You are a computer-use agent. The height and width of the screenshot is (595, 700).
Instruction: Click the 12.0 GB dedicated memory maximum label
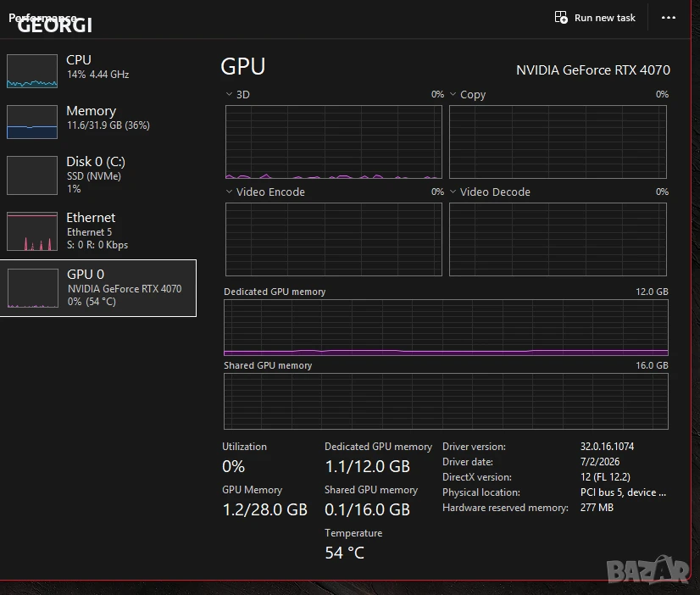pyautogui.click(x=652, y=292)
